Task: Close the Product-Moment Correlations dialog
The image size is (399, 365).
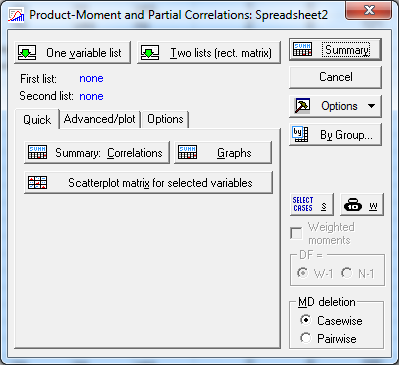Action: coord(369,11)
